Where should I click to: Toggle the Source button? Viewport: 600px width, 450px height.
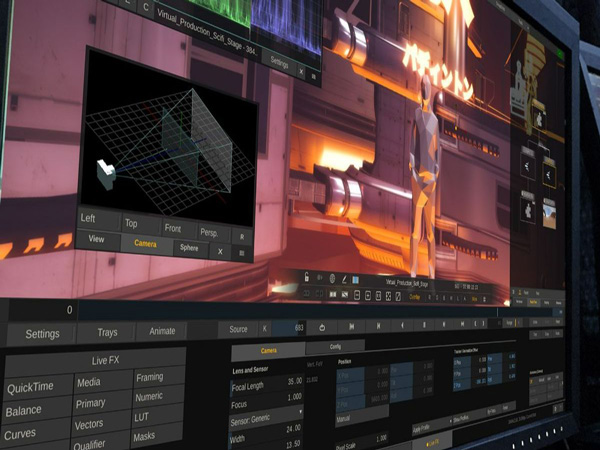tap(238, 329)
